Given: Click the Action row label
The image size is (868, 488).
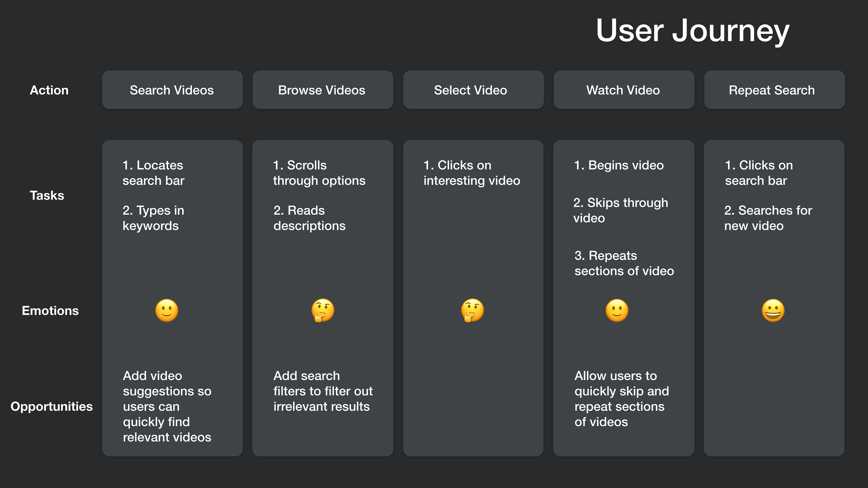Looking at the screenshot, I should [49, 90].
